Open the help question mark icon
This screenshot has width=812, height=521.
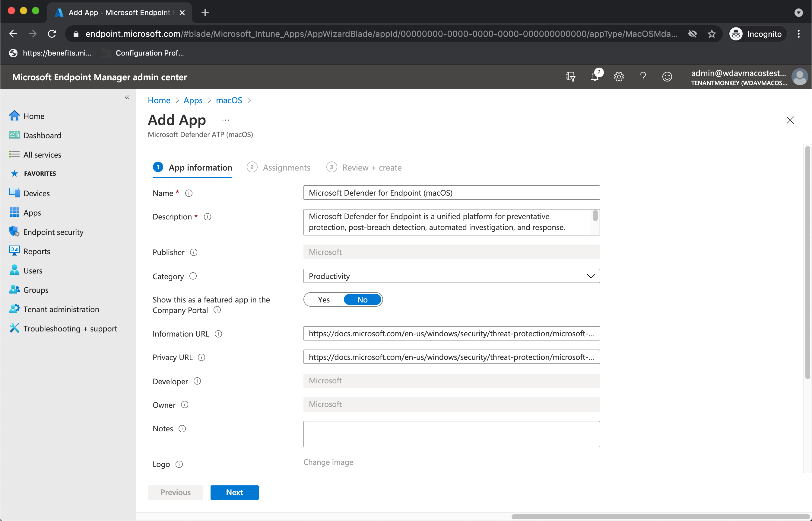643,77
